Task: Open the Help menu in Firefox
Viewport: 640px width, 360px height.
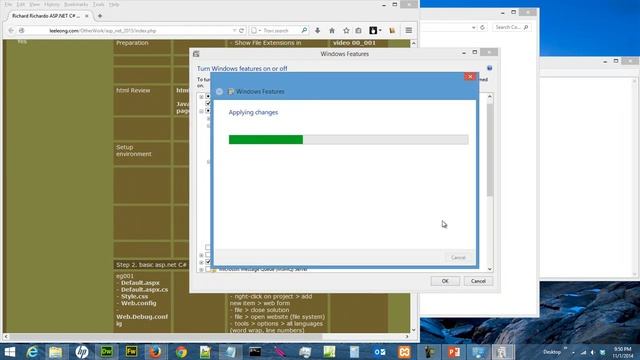Action: (x=114, y=4)
